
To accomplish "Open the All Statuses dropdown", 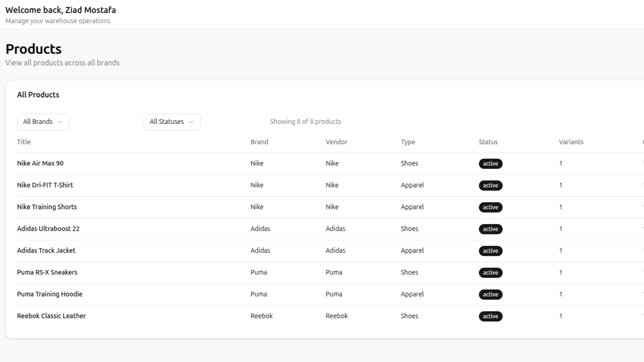I will 172,121.
